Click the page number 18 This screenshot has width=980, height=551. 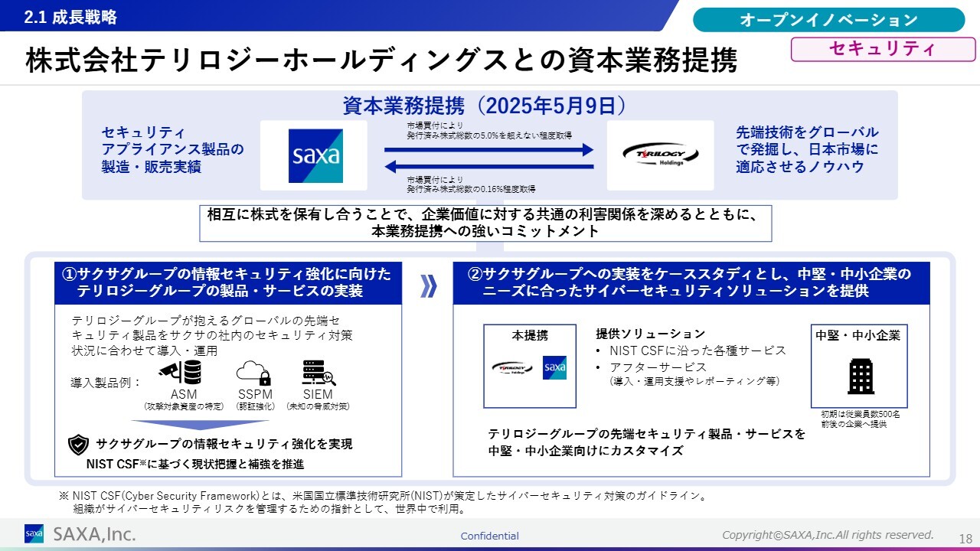(965, 539)
